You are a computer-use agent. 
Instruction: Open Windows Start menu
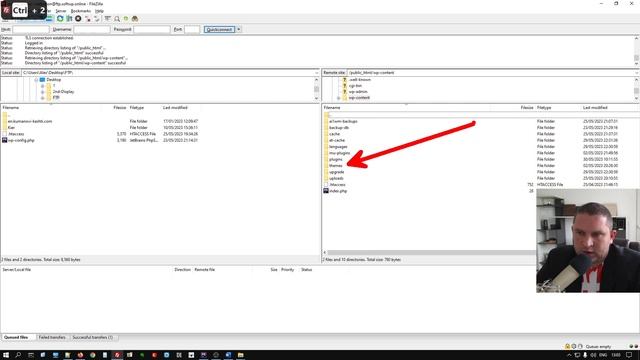[x=6, y=355]
